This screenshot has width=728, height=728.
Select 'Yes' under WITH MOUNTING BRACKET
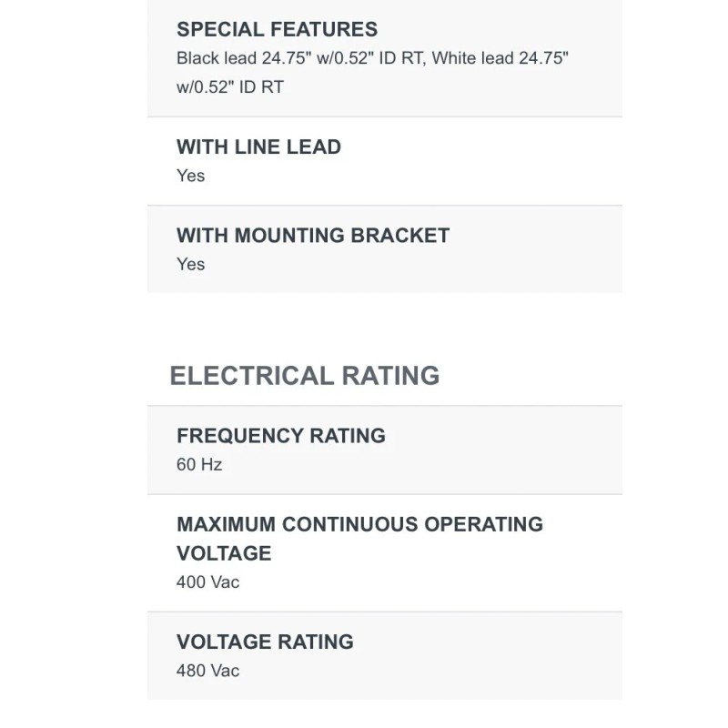(x=191, y=264)
